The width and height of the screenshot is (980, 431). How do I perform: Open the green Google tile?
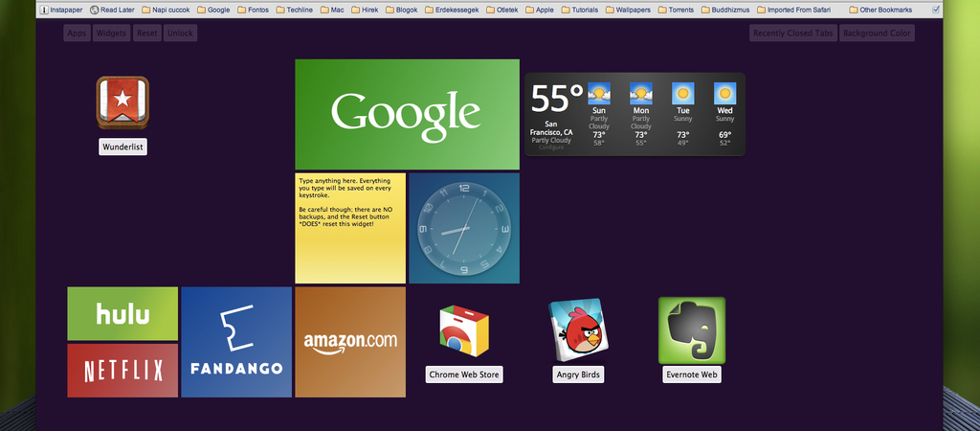[407, 115]
